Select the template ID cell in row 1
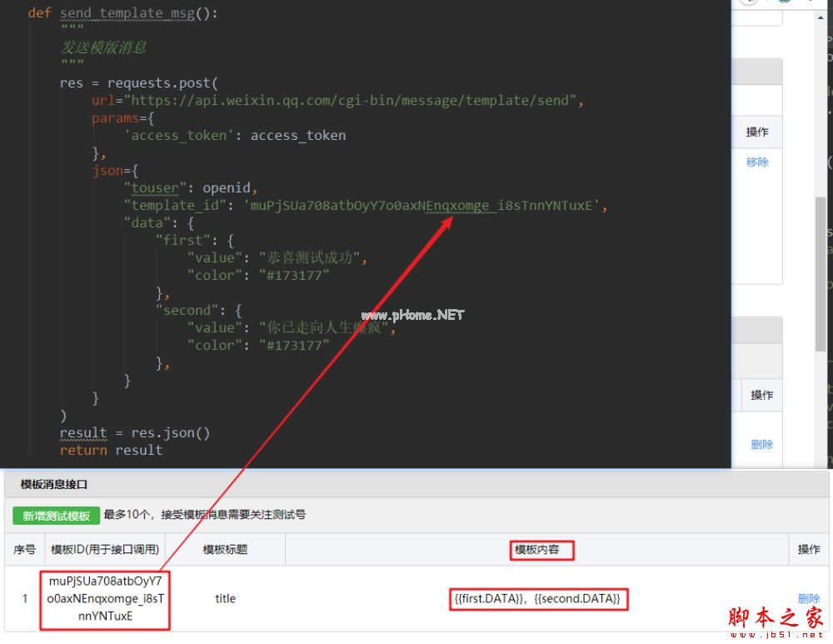This screenshot has width=833, height=644. tap(106, 599)
